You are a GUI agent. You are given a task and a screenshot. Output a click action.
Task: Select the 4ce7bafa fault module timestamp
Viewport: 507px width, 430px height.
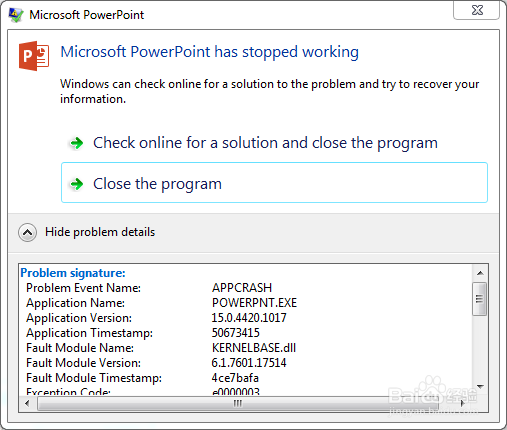tap(235, 378)
